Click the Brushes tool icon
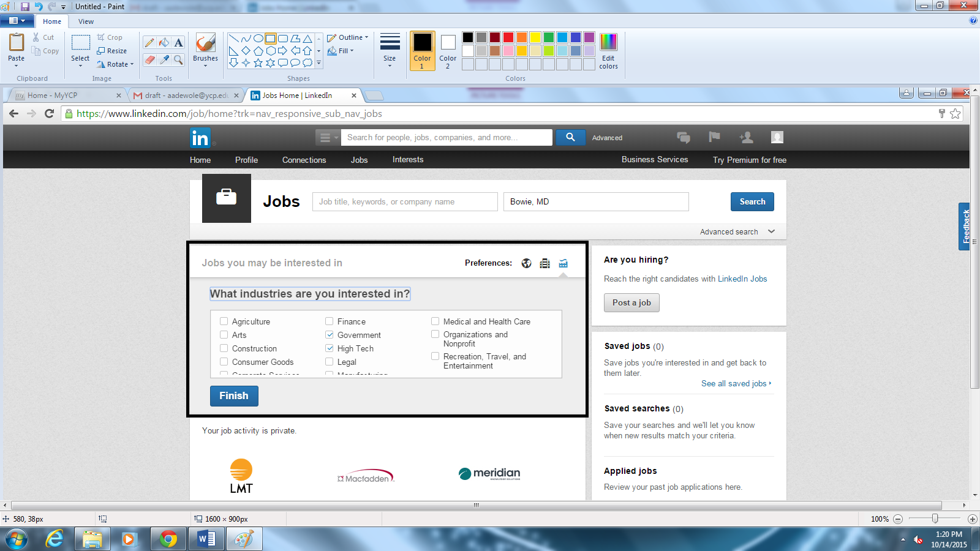The image size is (980, 551). [205, 43]
